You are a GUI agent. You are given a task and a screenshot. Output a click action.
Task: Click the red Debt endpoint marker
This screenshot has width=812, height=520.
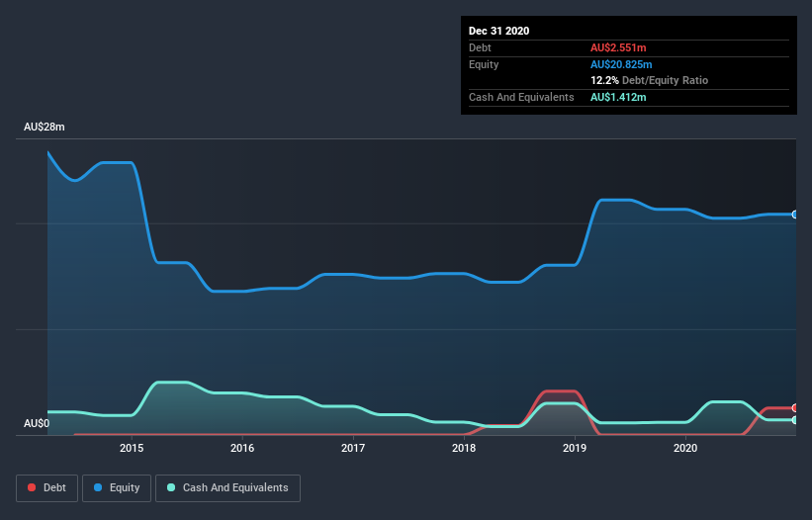point(795,407)
